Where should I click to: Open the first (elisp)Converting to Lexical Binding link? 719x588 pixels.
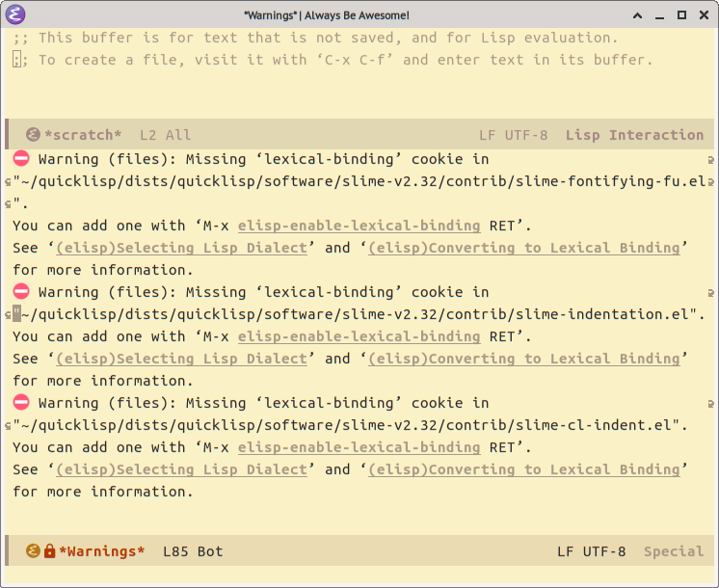(x=524, y=248)
